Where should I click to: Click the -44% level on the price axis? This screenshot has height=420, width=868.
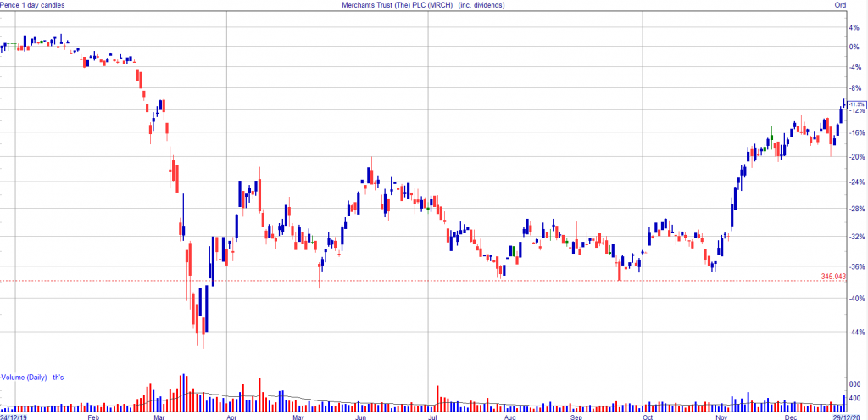click(x=856, y=332)
